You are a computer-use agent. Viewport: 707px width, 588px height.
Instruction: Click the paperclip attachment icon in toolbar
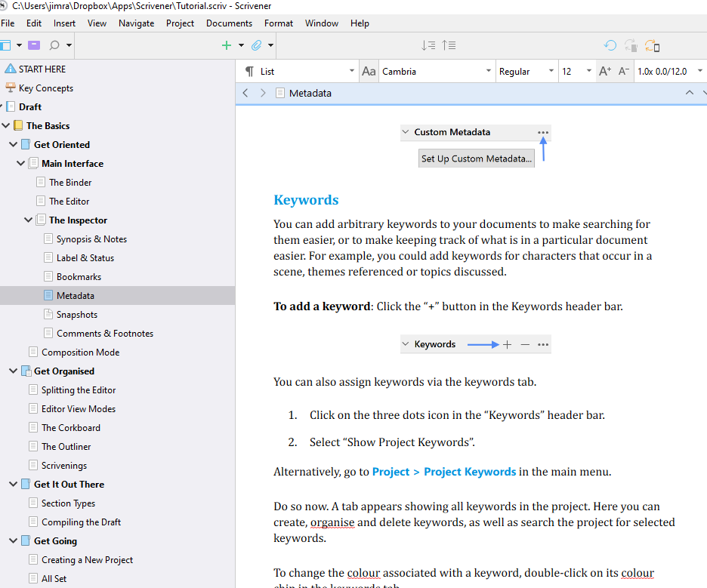(256, 45)
